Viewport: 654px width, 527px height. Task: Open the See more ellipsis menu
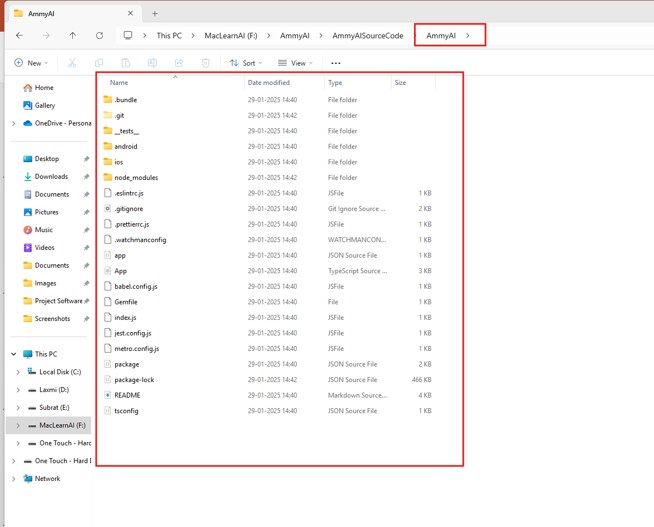(336, 63)
